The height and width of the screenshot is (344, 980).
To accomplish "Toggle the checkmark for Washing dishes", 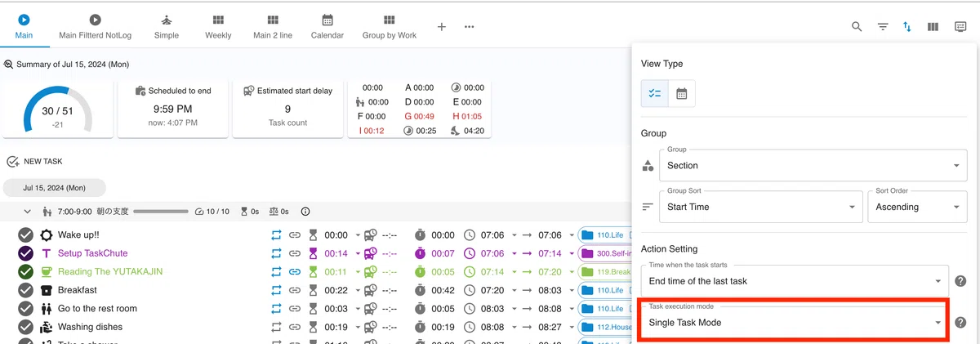I will tap(25, 327).
